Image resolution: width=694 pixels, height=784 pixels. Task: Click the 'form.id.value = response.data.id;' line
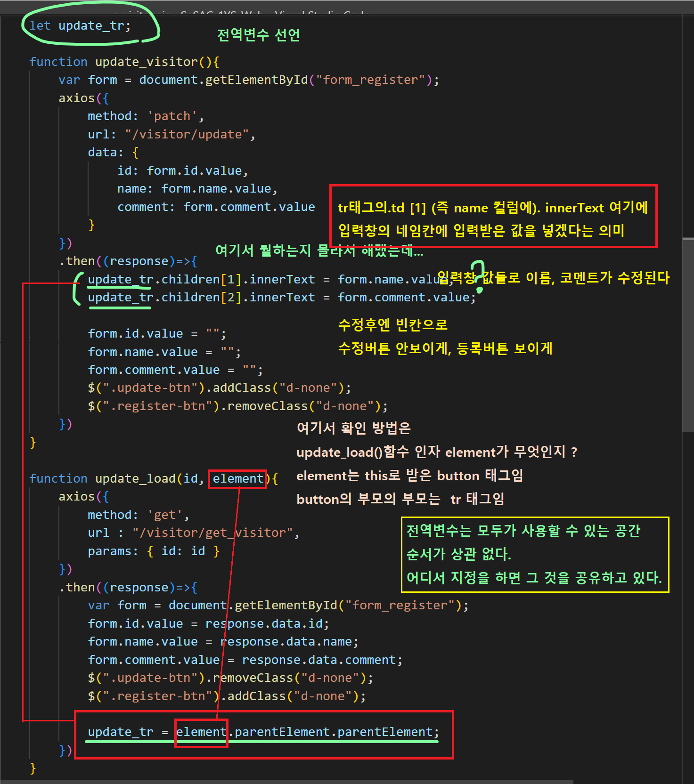[x=208, y=624]
